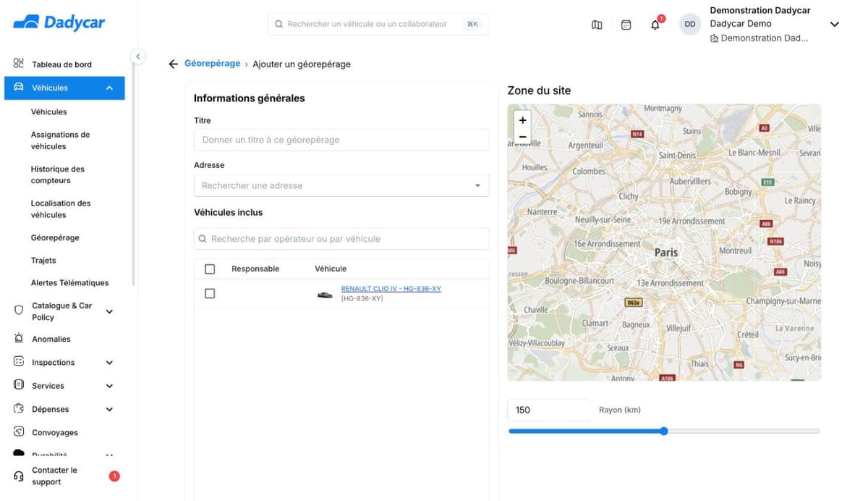Click the Services icon in sidebar
868x501 pixels.
(19, 385)
